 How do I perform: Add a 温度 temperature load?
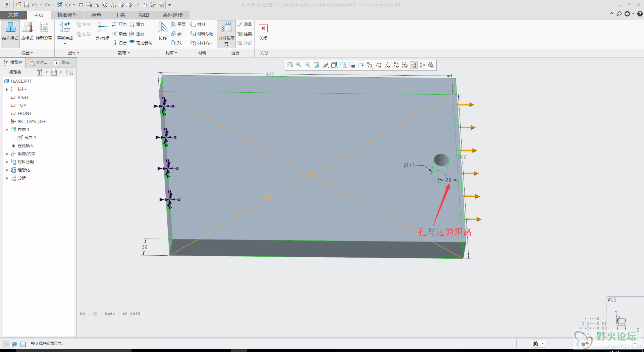(119, 43)
